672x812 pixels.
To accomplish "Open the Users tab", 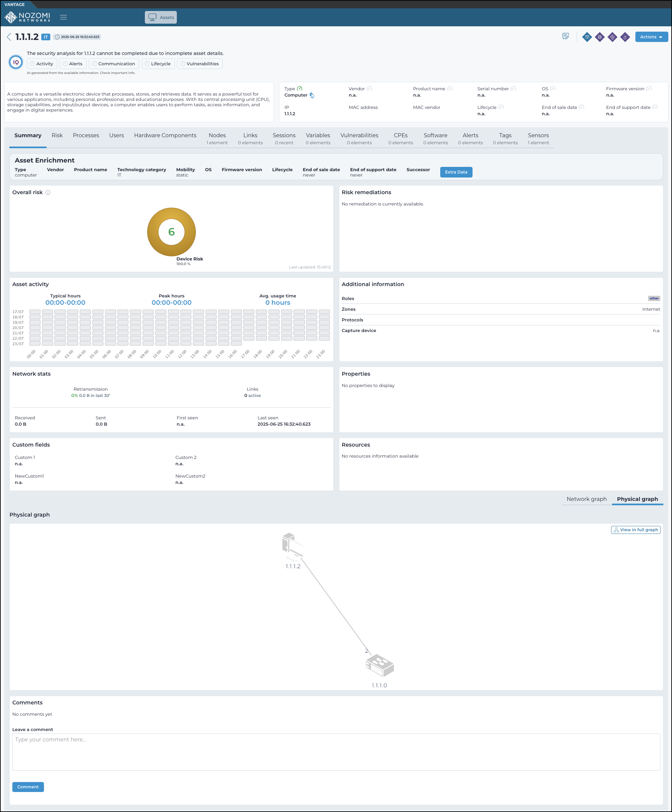I will [116, 135].
